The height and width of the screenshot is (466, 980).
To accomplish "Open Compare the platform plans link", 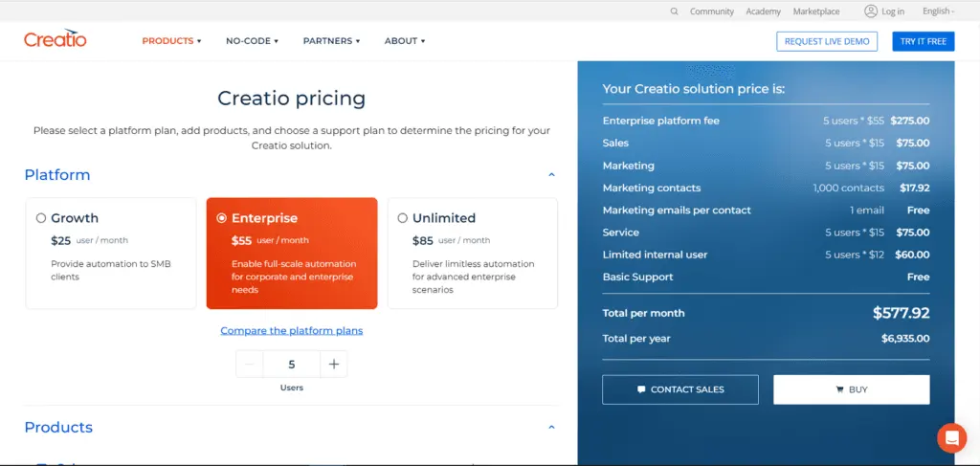I will 291,330.
